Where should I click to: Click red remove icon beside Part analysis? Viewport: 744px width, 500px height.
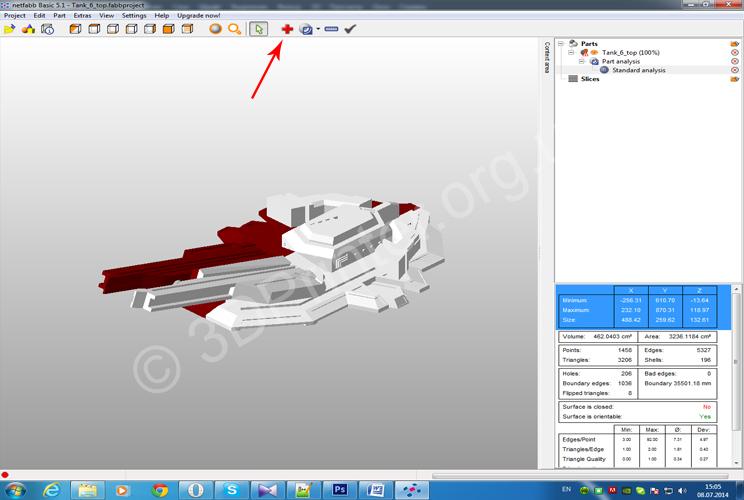pyautogui.click(x=735, y=61)
